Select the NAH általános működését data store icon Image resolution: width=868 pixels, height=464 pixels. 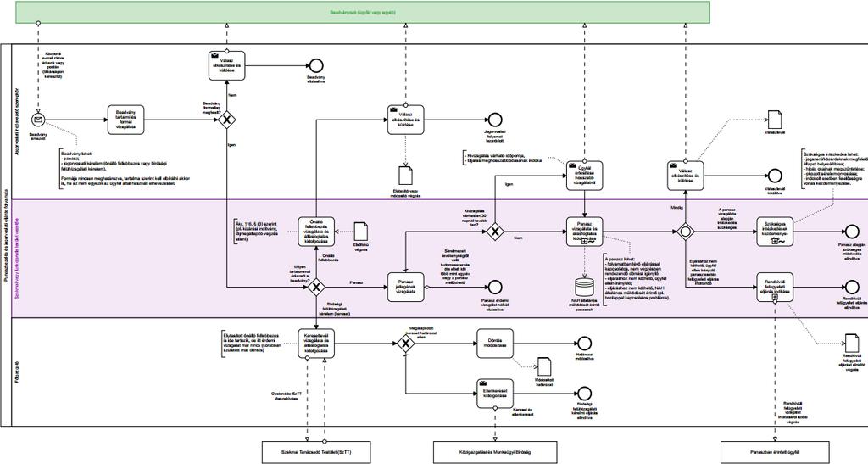tap(585, 286)
